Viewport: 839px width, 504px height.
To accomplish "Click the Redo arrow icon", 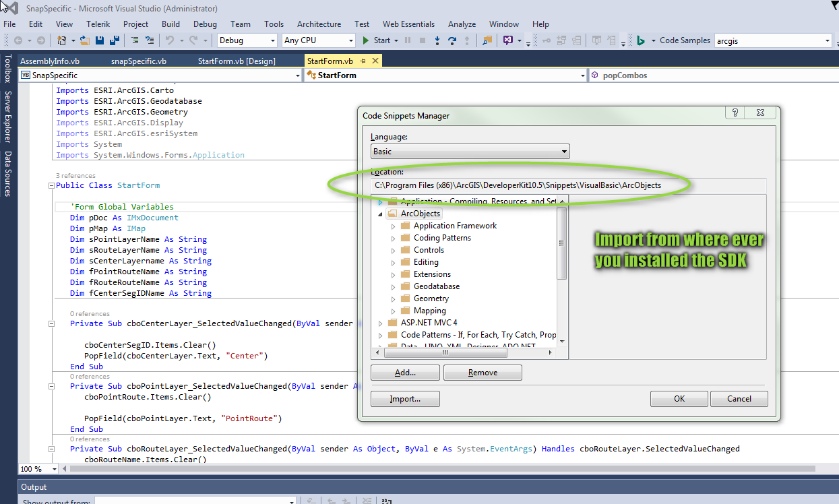I will pyautogui.click(x=193, y=40).
